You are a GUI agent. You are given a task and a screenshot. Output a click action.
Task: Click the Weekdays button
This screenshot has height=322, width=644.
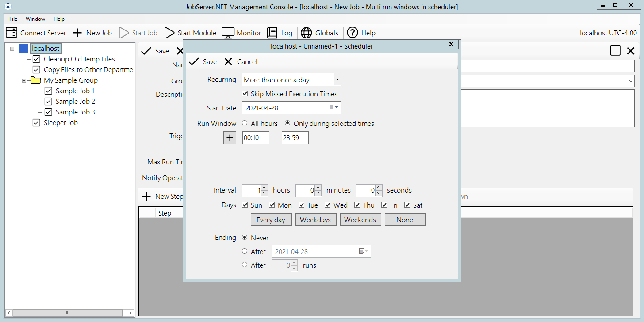coord(316,220)
